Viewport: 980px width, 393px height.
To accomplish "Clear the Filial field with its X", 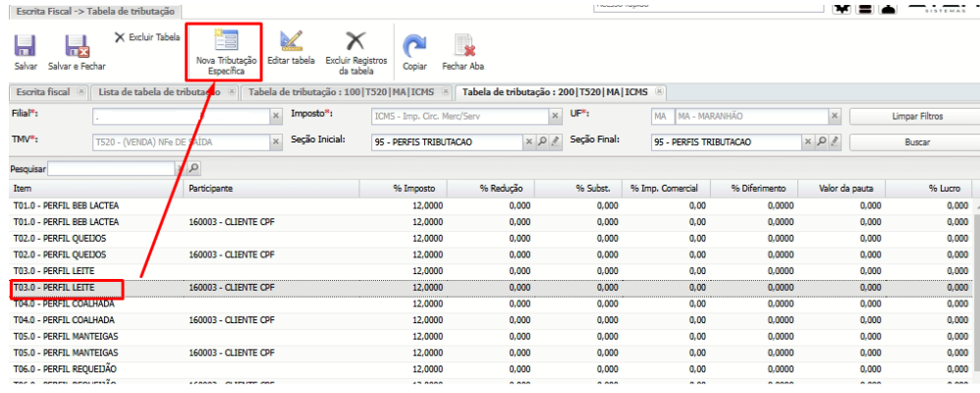I will (x=276, y=116).
